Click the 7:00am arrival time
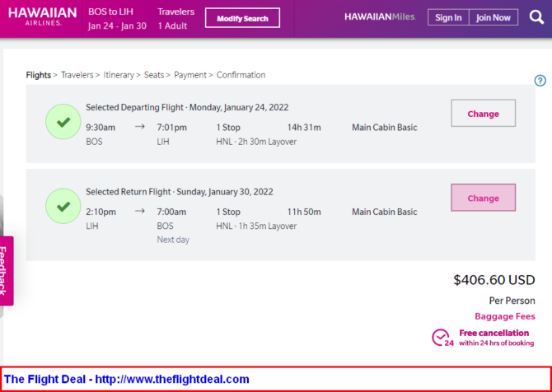Screen dimensions: 552x392 click(171, 212)
